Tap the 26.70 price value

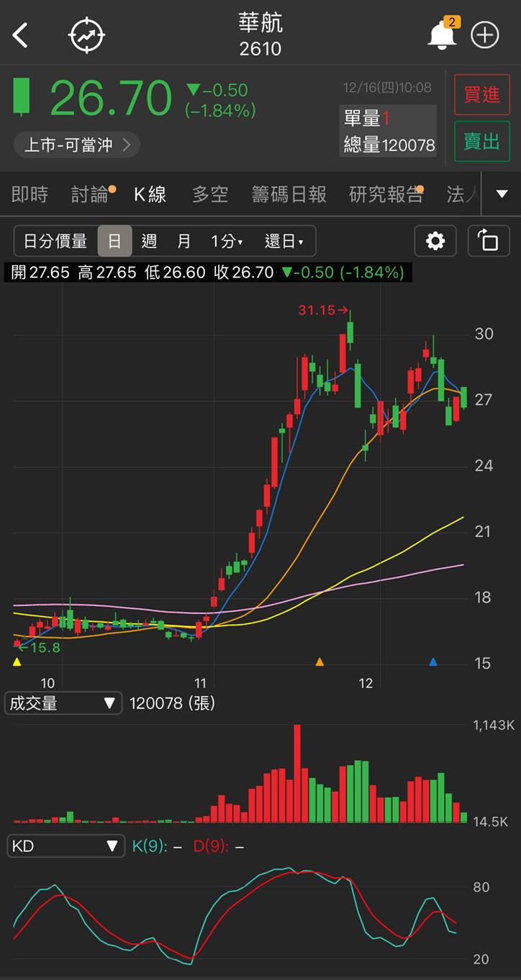pos(111,98)
